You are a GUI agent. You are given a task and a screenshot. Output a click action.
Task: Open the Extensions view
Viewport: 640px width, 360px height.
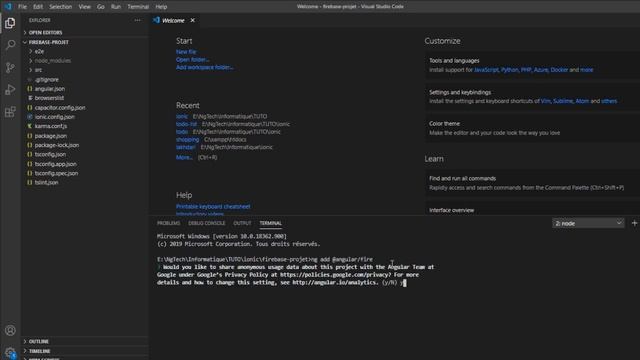(10, 111)
